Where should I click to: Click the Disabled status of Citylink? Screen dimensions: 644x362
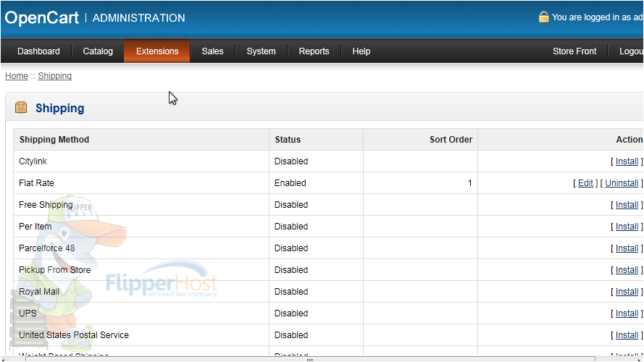coord(291,161)
